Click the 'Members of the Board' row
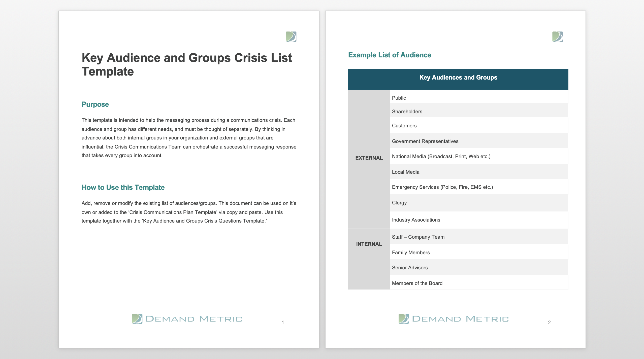 click(479, 282)
